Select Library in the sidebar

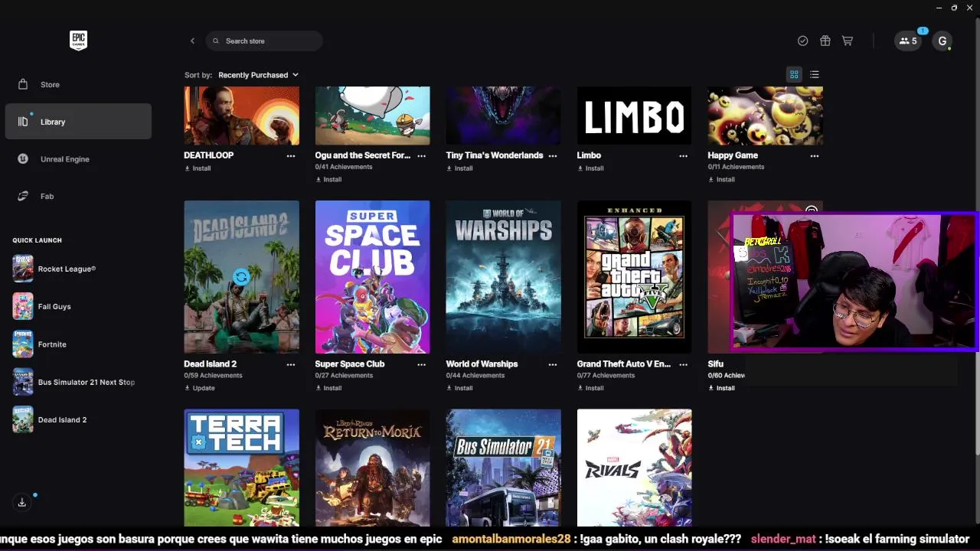[x=78, y=122]
